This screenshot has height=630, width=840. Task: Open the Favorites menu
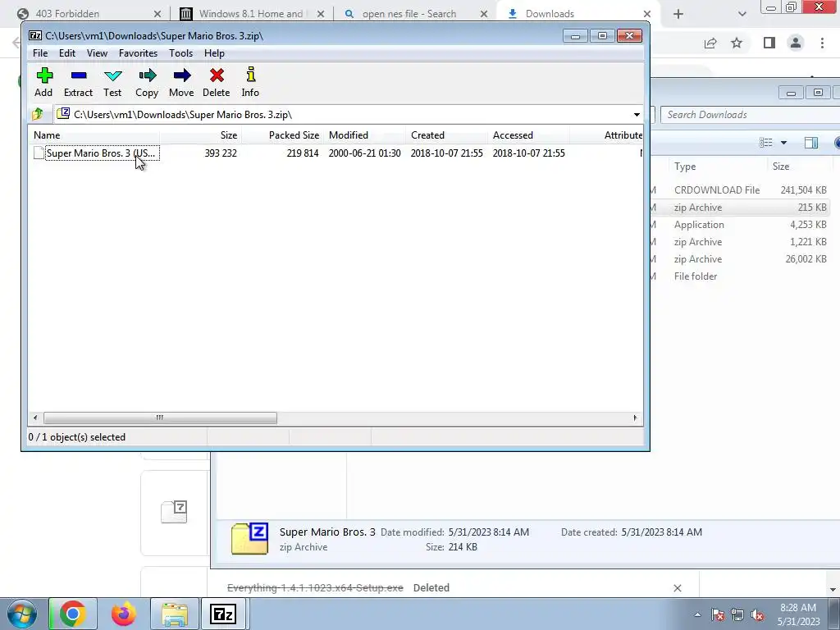tap(138, 53)
